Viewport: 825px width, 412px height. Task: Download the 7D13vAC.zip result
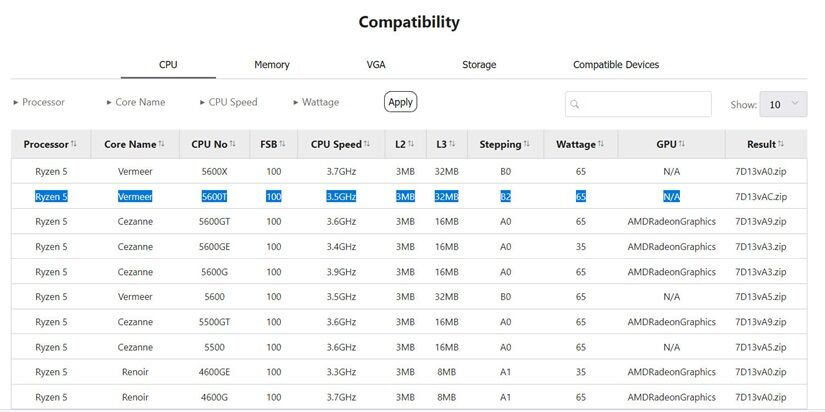(760, 196)
